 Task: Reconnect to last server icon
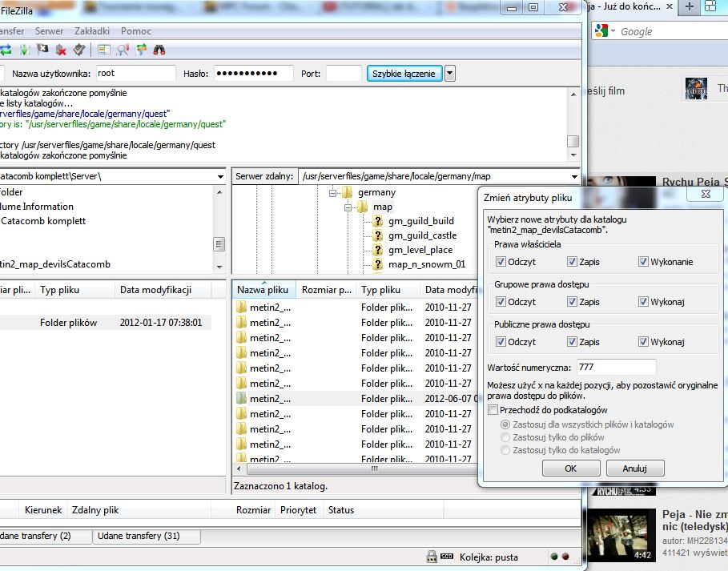[x=79, y=50]
